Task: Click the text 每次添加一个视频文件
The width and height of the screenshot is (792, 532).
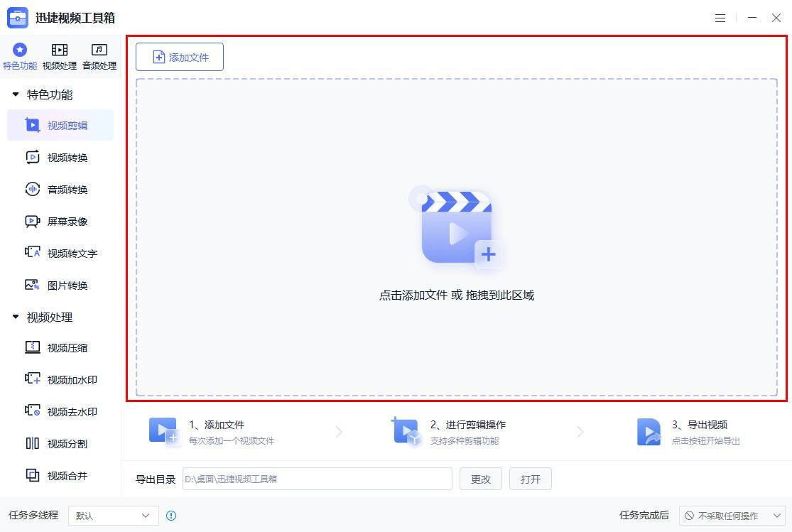Action: [x=232, y=441]
